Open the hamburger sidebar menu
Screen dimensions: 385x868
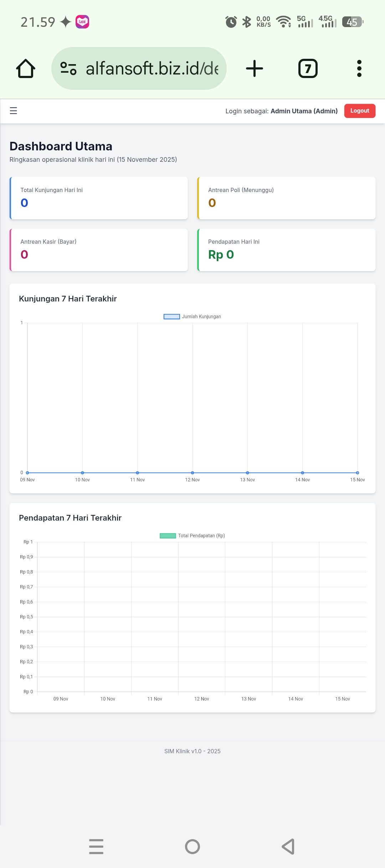[14, 111]
